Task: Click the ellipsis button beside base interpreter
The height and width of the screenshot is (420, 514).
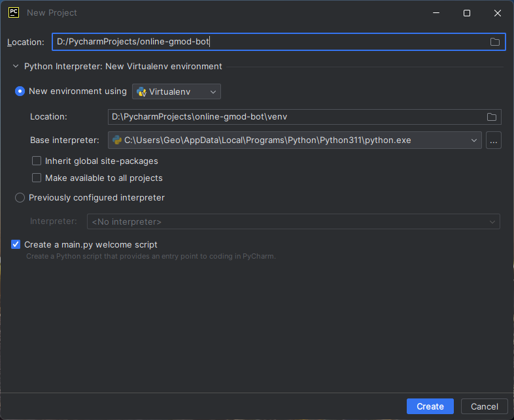Action: click(494, 140)
